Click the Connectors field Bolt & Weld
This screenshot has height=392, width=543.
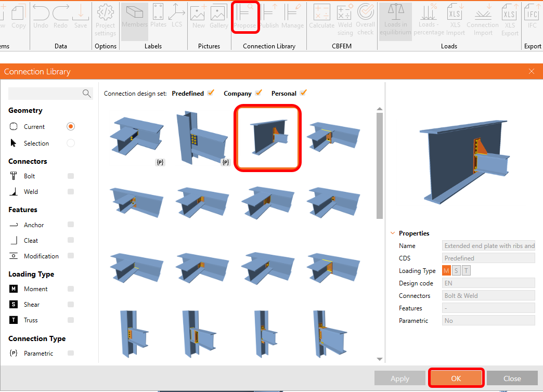(x=488, y=295)
